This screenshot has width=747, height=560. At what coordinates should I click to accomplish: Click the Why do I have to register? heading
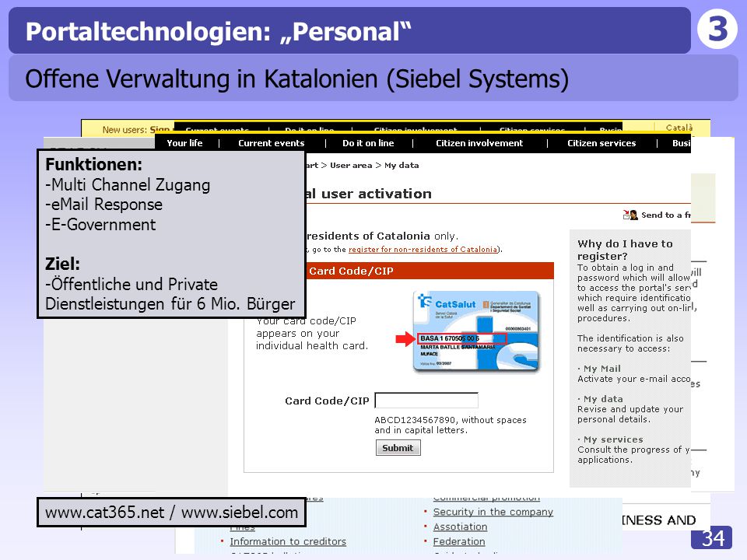click(x=625, y=250)
